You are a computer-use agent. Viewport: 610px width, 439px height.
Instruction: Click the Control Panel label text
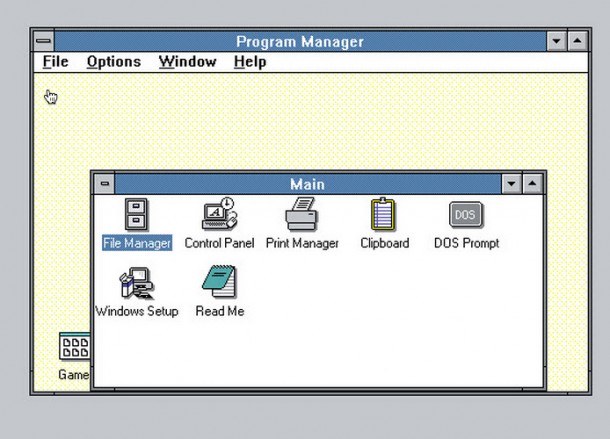[219, 243]
